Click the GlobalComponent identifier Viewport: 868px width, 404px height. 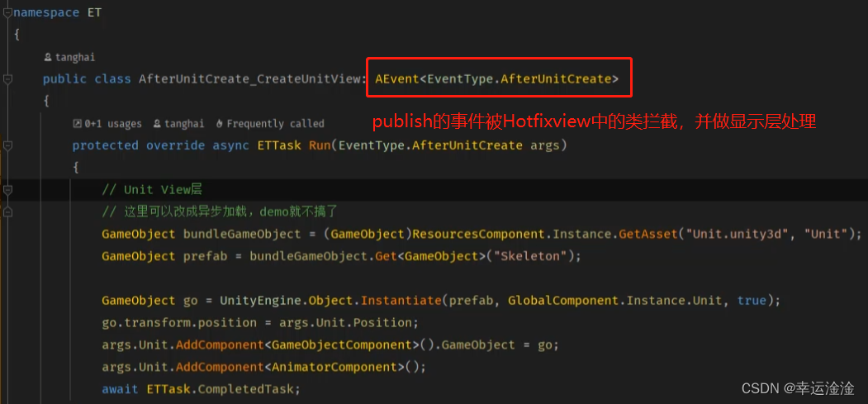tap(563, 301)
